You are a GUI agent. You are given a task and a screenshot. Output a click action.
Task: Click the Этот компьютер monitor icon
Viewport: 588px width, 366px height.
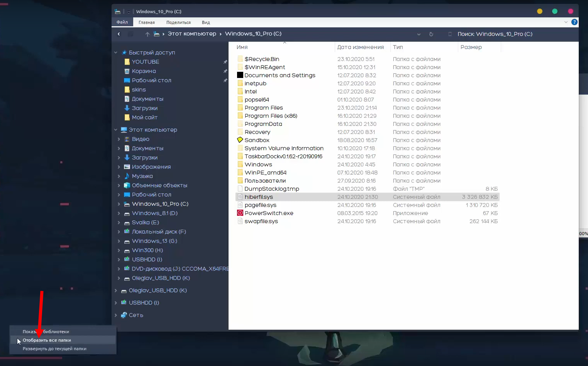pos(124,130)
